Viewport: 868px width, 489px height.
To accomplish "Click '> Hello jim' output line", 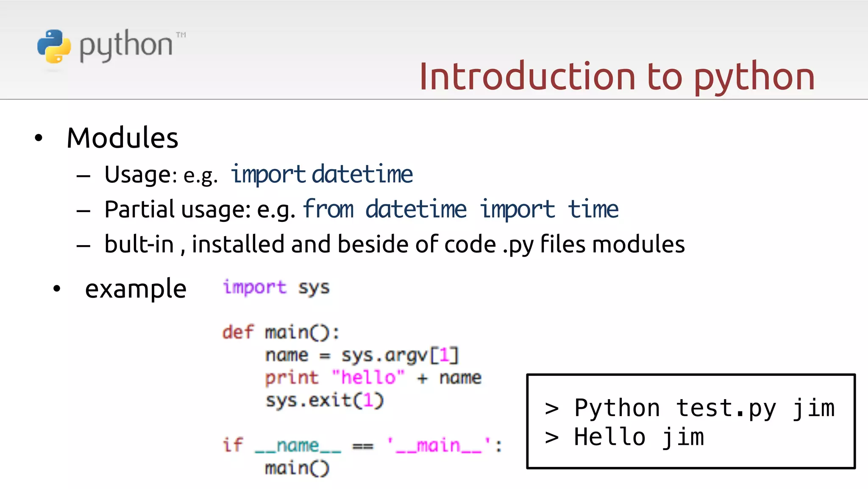I will coord(624,437).
